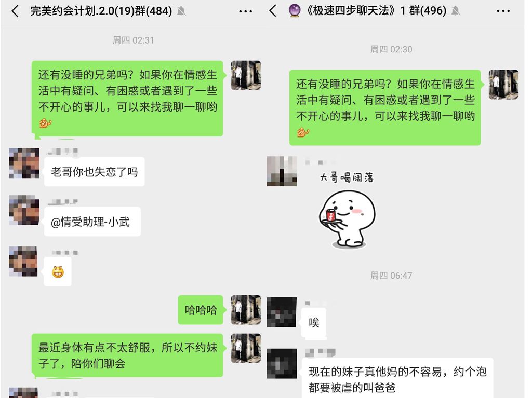Tap the grinning emoji message
The image size is (532, 398).
[58, 271]
